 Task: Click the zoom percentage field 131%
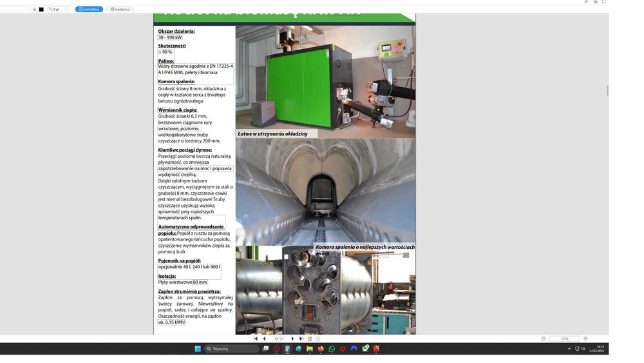pos(564,338)
